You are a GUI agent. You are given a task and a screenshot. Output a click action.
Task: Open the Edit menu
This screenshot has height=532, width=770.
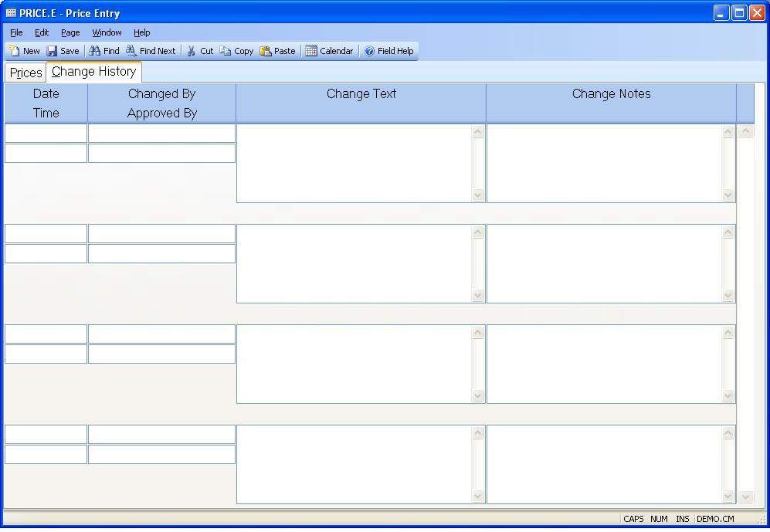click(42, 32)
